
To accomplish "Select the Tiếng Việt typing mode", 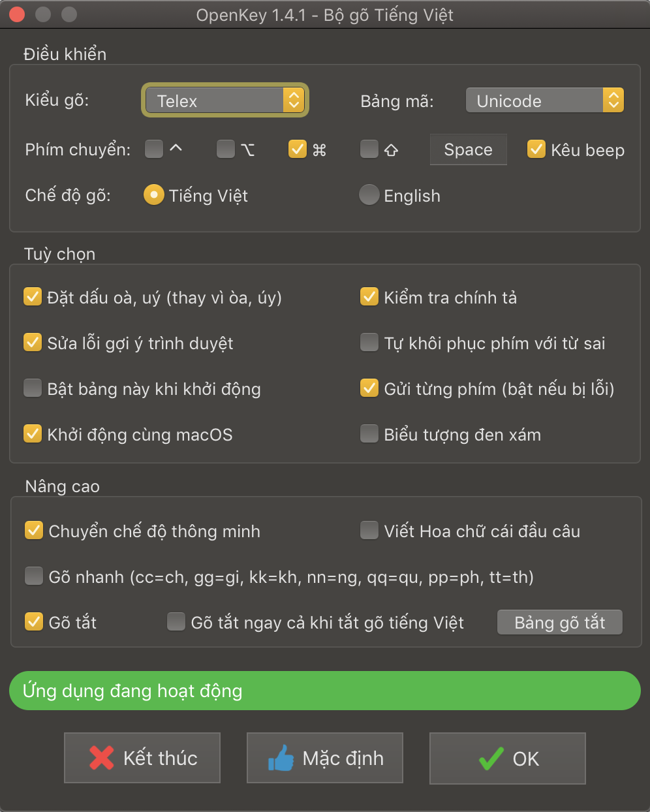I will [153, 195].
